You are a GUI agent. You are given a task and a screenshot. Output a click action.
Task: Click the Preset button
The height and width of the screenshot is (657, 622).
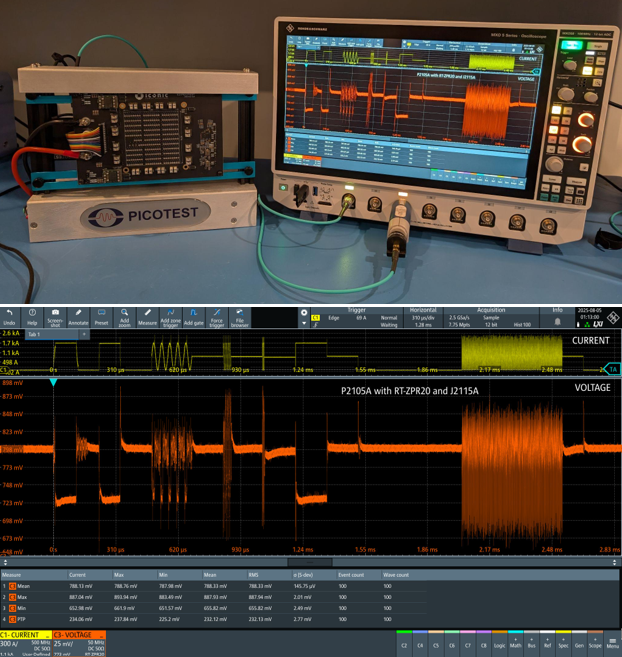(101, 316)
